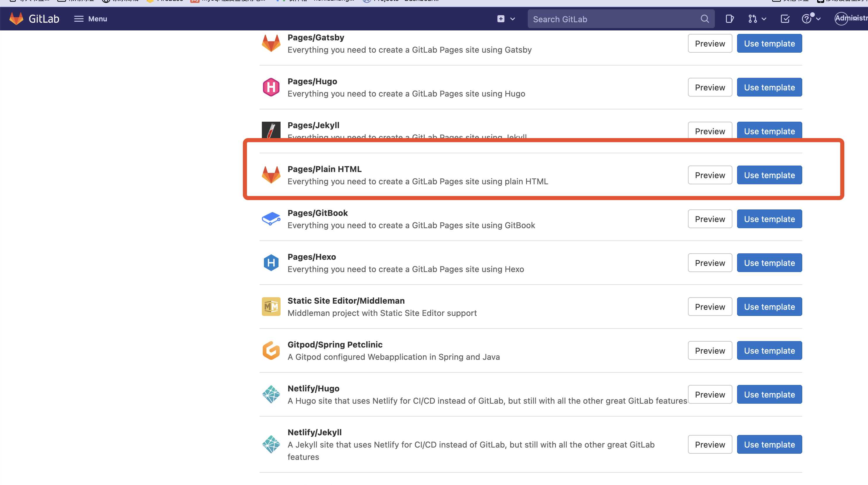868x485 pixels.
Task: Use the Pages/GitBook template
Action: [x=769, y=219]
